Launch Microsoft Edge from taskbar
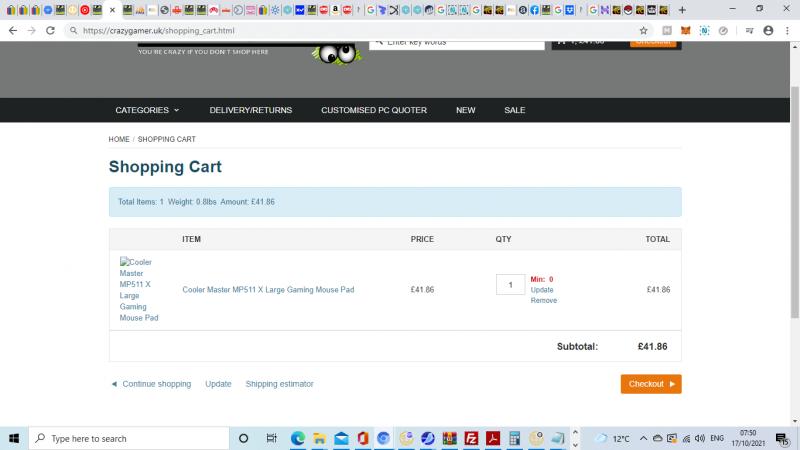Image resolution: width=800 pixels, height=450 pixels. pos(298,438)
